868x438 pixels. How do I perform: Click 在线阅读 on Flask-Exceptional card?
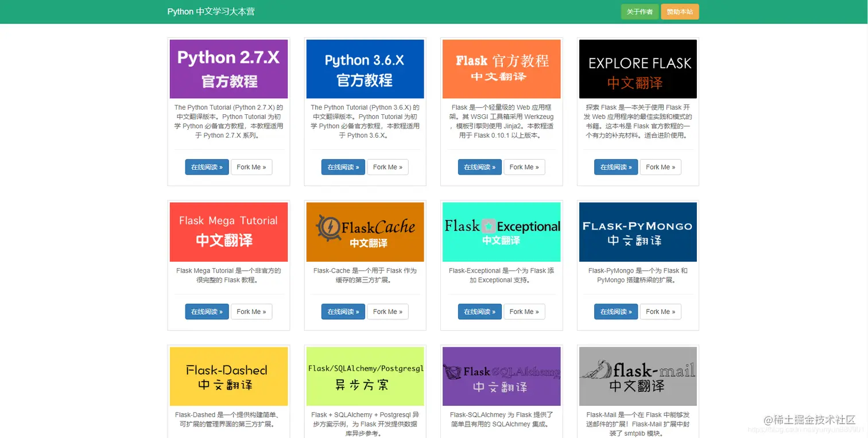click(479, 311)
